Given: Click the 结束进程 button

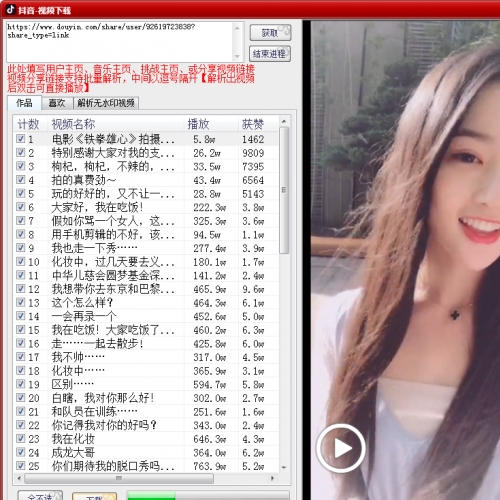Looking at the screenshot, I should (x=270, y=54).
